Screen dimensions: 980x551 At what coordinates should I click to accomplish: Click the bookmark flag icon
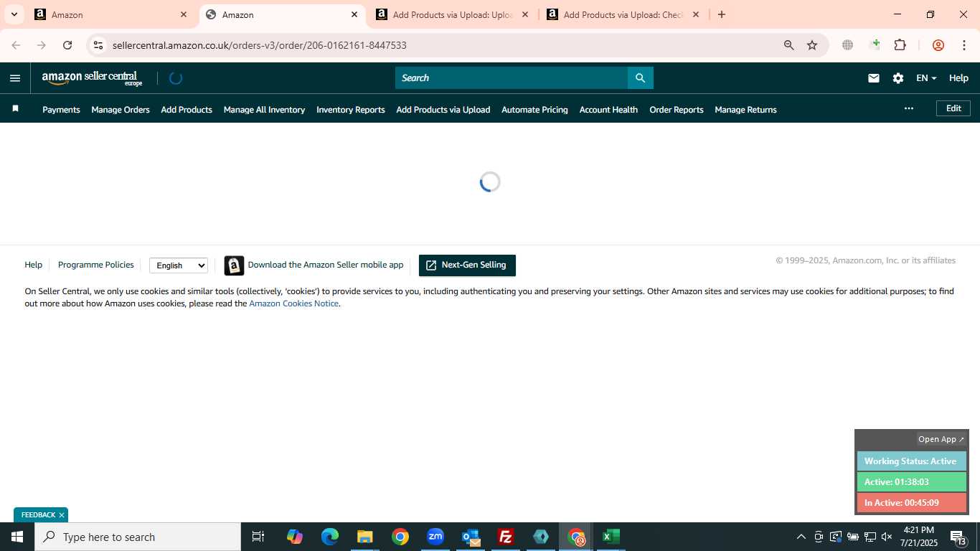coord(15,109)
